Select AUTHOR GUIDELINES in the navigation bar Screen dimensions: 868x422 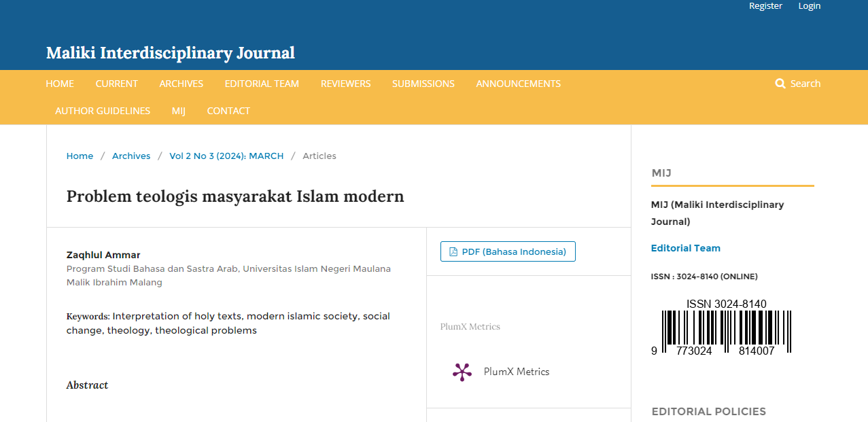103,111
